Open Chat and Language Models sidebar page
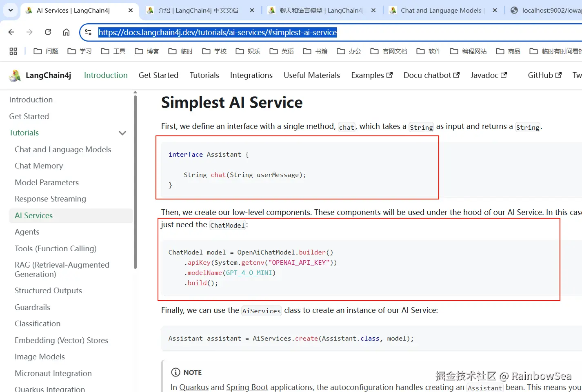Viewport: 582px width, 392px height. pos(63,150)
